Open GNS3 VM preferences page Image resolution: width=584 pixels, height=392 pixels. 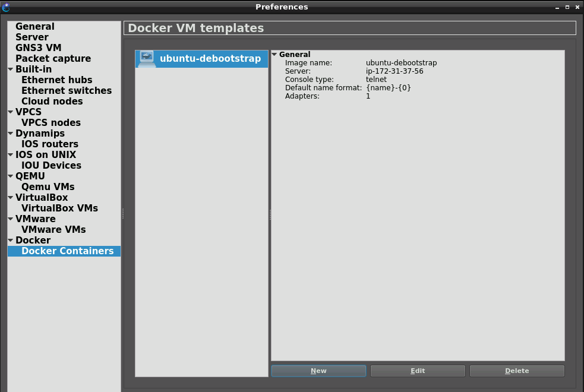click(39, 48)
